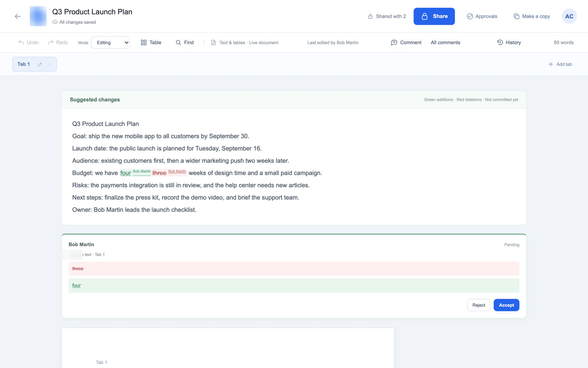Click the Shared with 2 lock icon
The width and height of the screenshot is (588, 368).
[370, 16]
